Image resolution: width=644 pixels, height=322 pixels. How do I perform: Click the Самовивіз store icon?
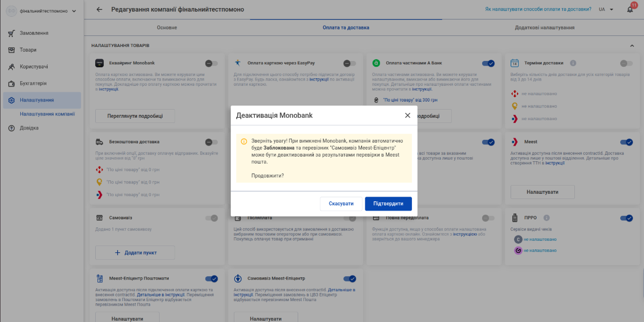(99, 218)
